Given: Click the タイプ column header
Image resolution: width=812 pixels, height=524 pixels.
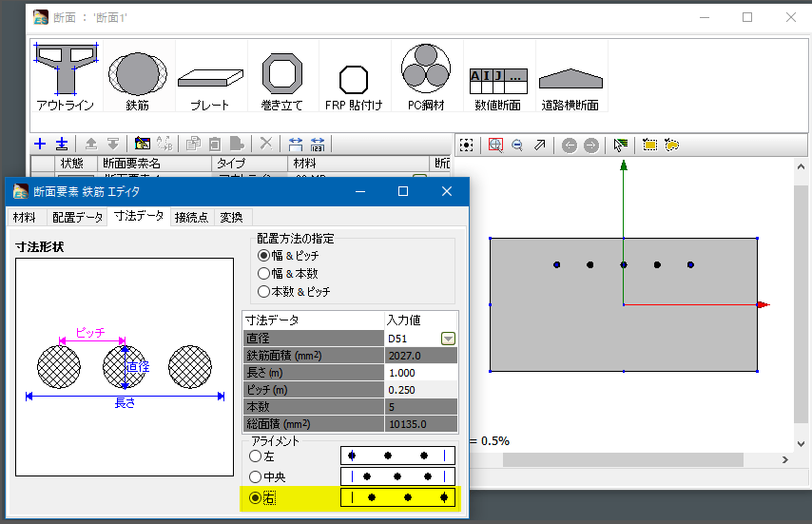Looking at the screenshot, I should tap(250, 164).
